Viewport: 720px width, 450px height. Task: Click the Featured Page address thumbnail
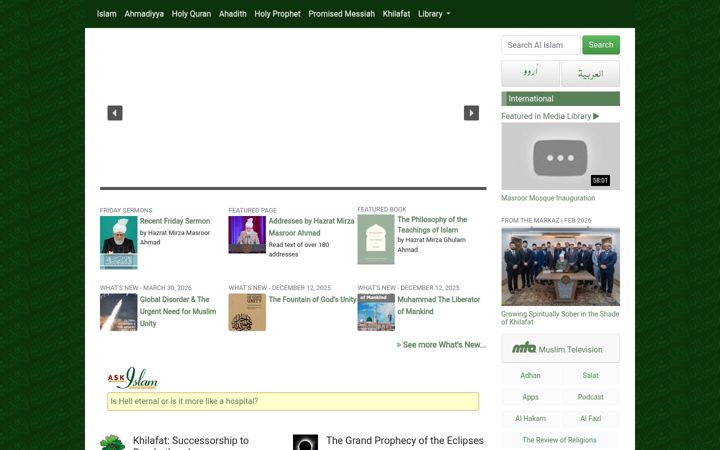pos(247,235)
